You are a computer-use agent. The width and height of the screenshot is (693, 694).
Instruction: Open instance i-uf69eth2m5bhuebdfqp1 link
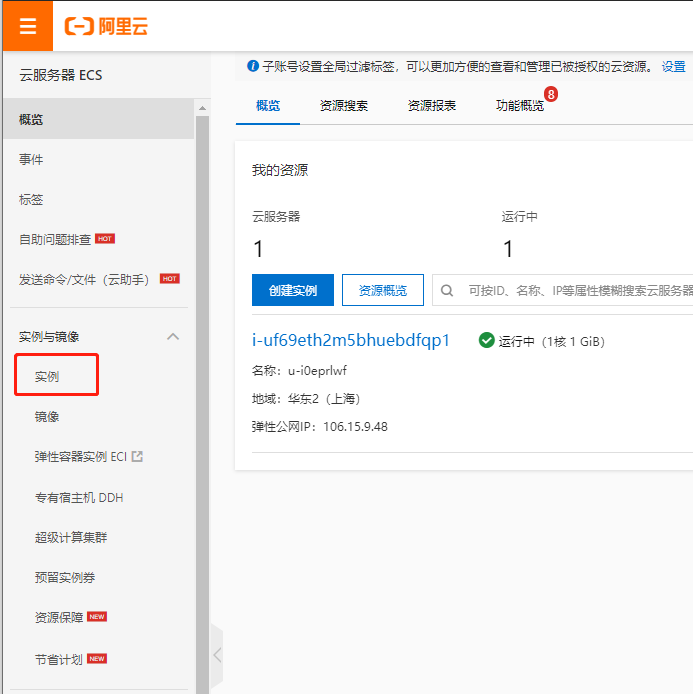click(x=351, y=340)
